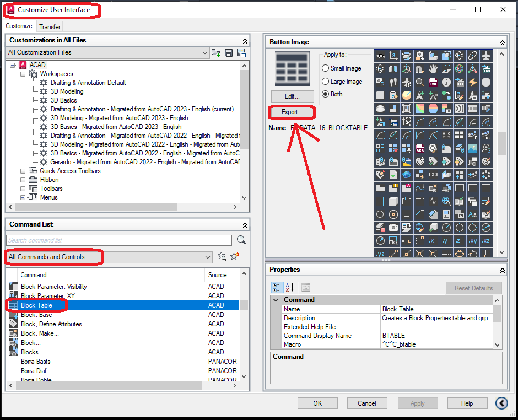Viewport: 518px width, 420px height.
Task: Click the categorized view icon in Properties
Action: point(277,287)
